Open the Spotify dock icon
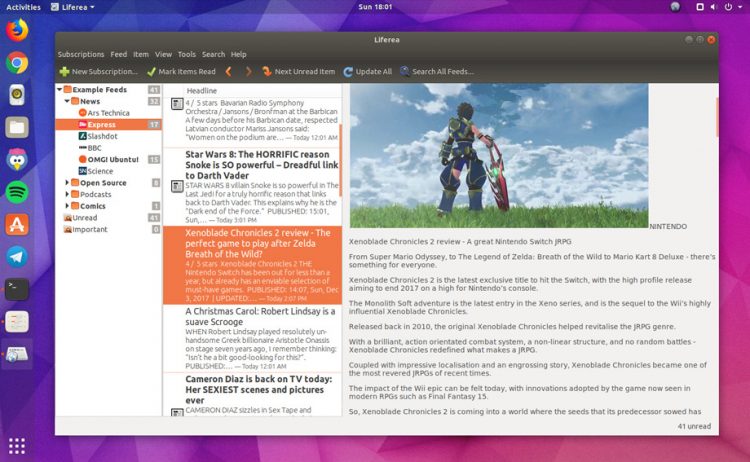Image resolution: width=750 pixels, height=462 pixels. point(17,192)
